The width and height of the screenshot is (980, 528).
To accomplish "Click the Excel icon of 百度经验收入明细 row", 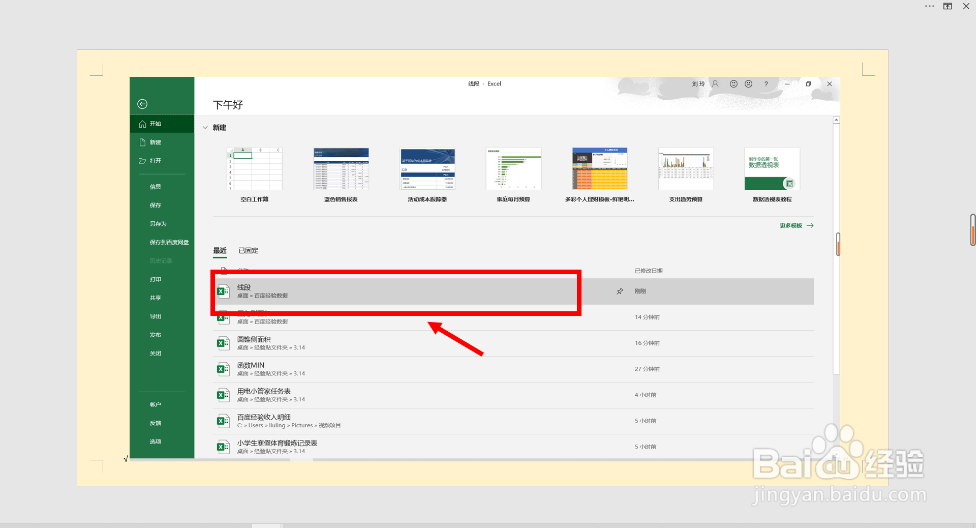I will coord(223,421).
